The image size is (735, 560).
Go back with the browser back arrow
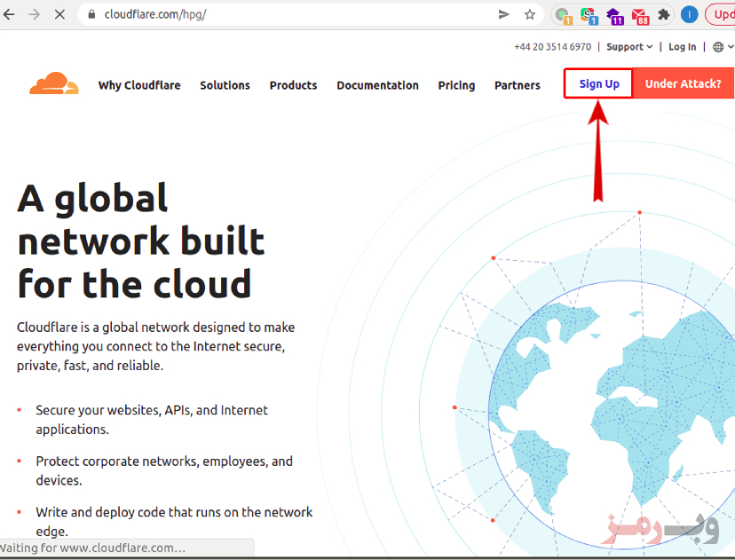9,14
